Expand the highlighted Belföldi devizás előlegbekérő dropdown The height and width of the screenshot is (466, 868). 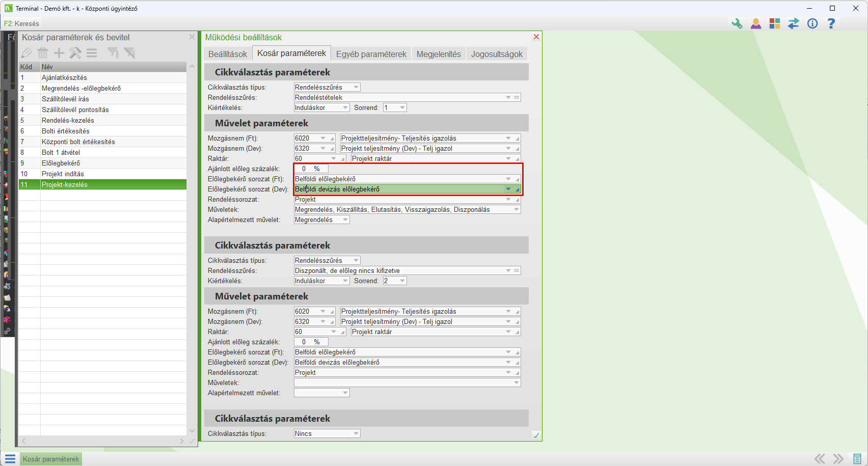(x=508, y=189)
